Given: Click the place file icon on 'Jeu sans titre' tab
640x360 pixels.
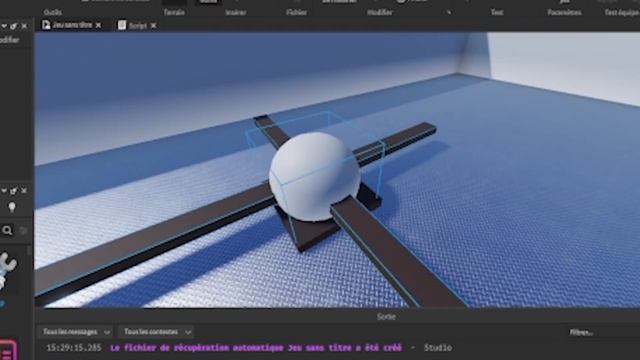Looking at the screenshot, I should pyautogui.click(x=46, y=25).
